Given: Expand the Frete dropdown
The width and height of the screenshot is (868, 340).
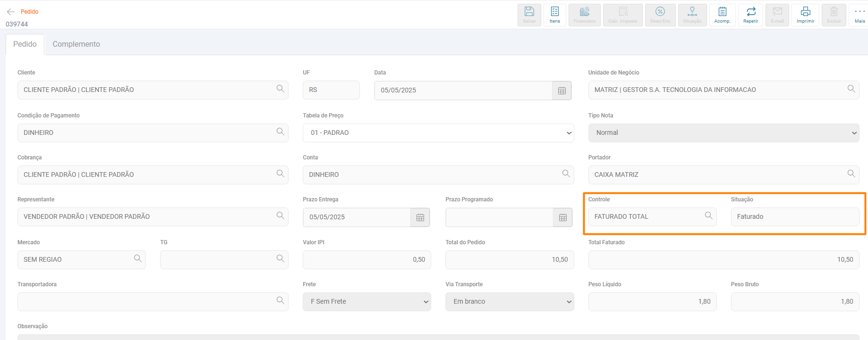Looking at the screenshot, I should pos(366,302).
